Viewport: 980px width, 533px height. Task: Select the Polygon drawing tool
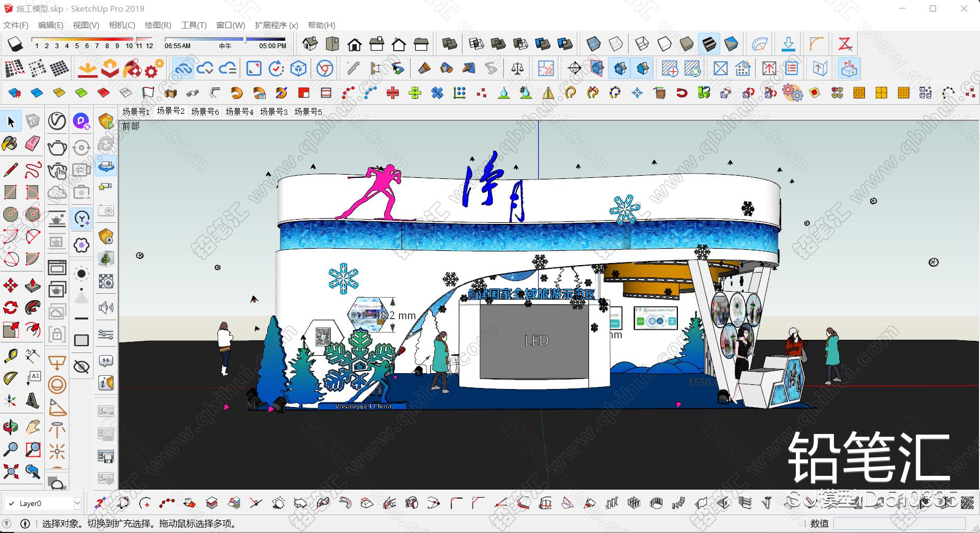[x=33, y=214]
